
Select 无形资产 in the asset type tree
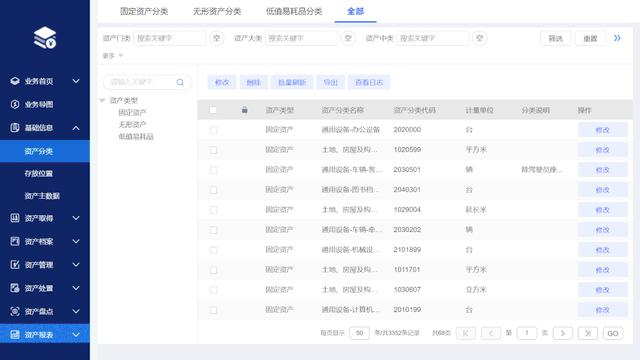(132, 124)
